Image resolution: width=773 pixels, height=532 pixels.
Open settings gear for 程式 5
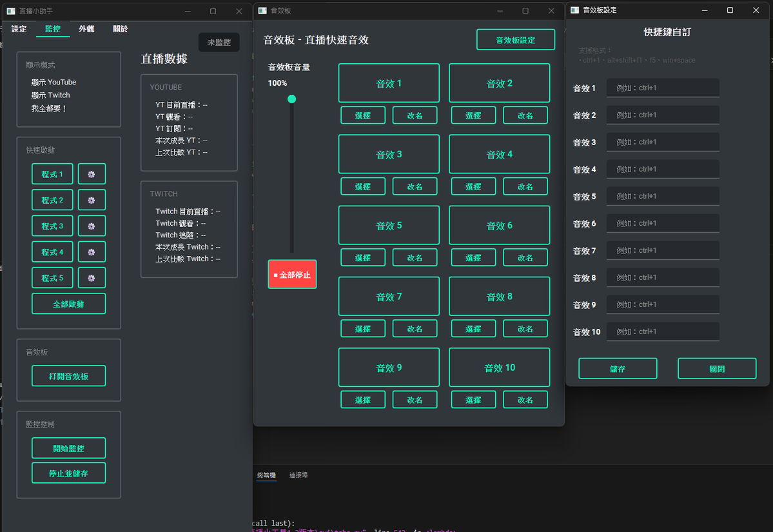click(x=91, y=278)
